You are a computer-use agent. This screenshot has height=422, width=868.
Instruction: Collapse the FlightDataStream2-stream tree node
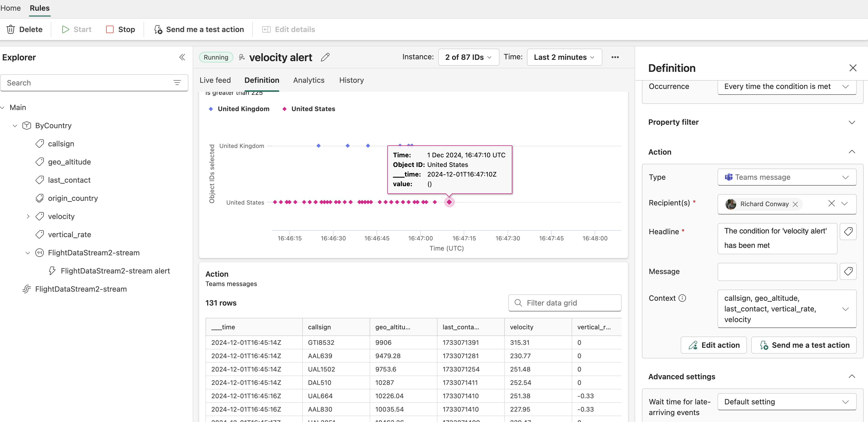28,253
